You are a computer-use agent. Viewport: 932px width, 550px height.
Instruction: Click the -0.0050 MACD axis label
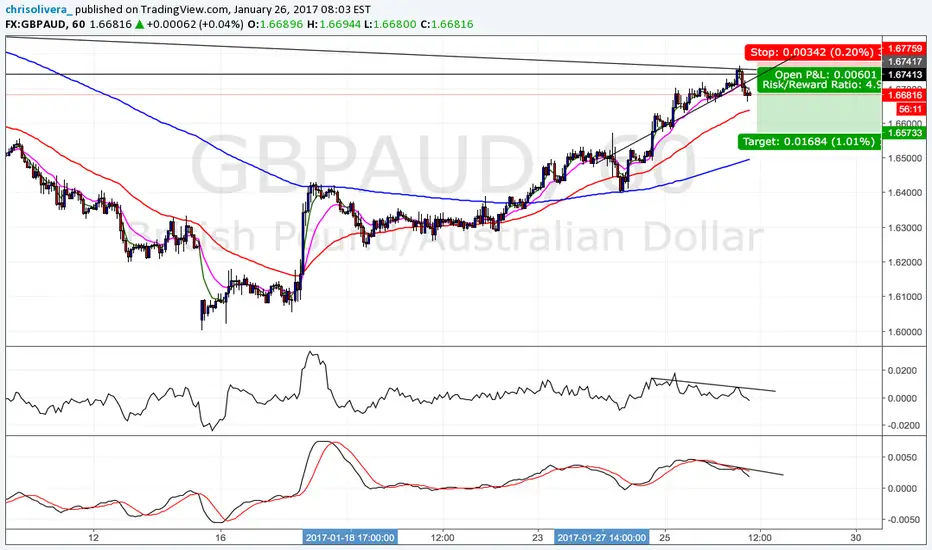point(905,520)
